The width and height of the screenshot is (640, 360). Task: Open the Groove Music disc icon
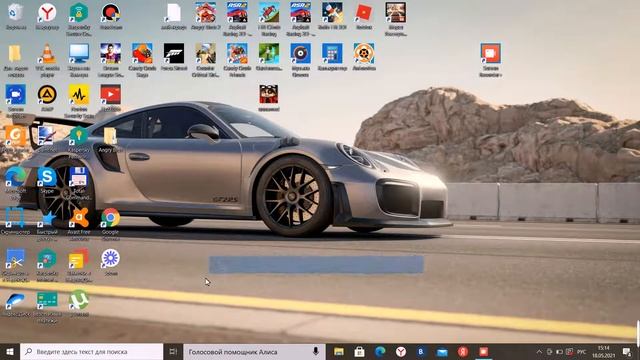(x=300, y=53)
